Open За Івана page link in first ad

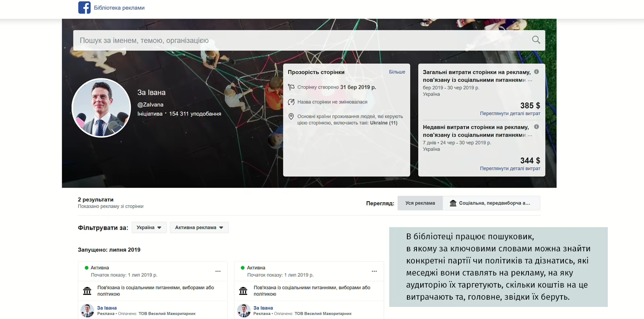click(x=107, y=308)
